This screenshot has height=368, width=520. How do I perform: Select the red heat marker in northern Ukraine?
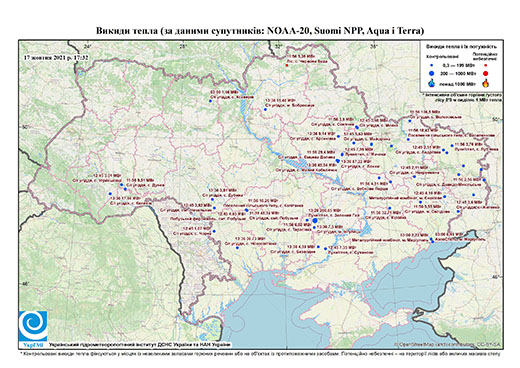(x=286, y=65)
